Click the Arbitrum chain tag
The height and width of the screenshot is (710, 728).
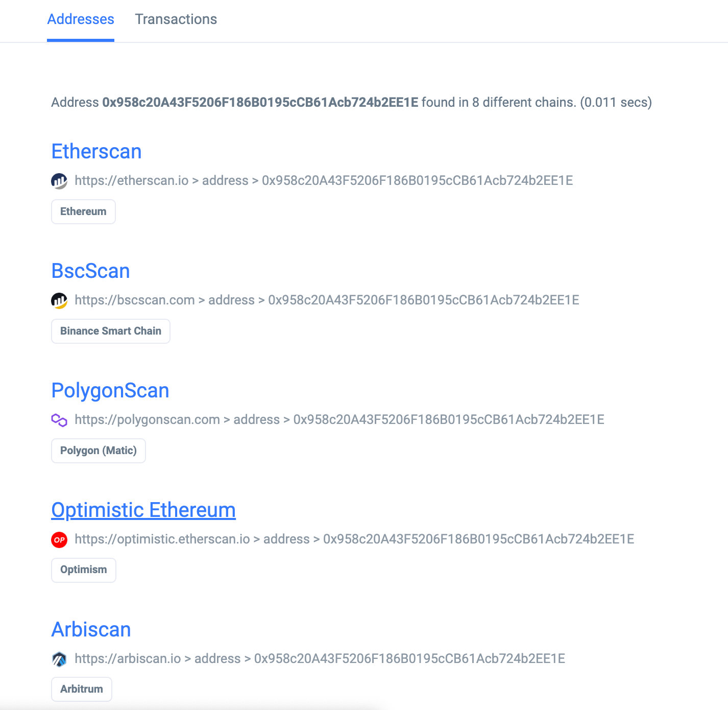pos(81,689)
